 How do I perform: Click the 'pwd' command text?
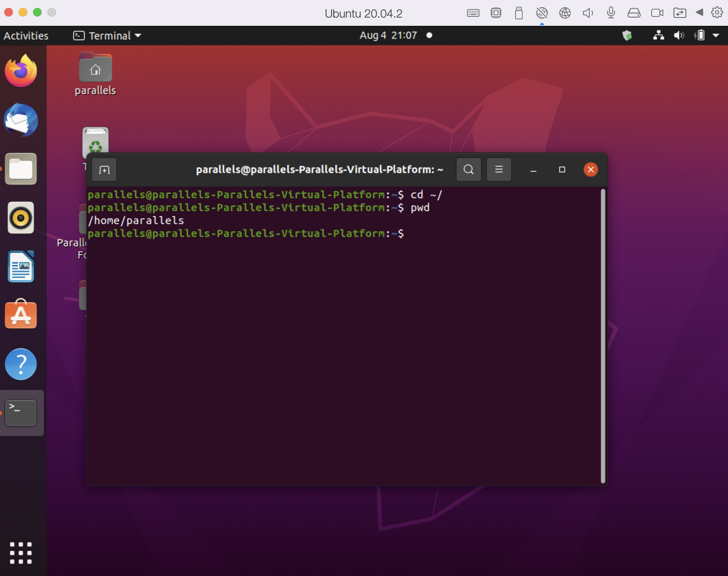tap(420, 208)
